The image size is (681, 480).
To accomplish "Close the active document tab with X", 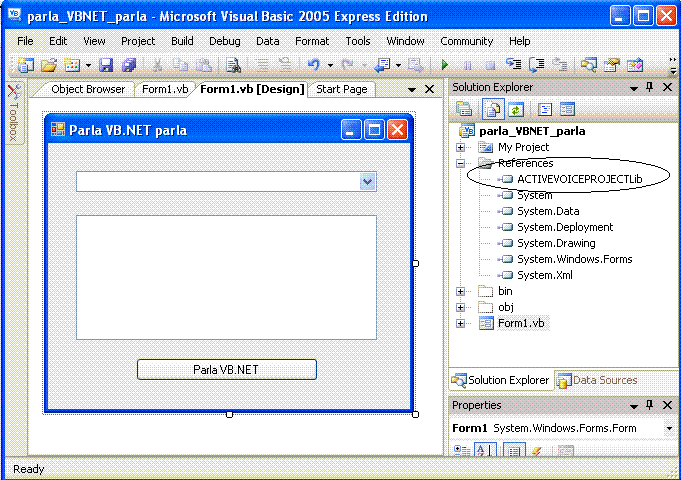I will click(x=429, y=89).
